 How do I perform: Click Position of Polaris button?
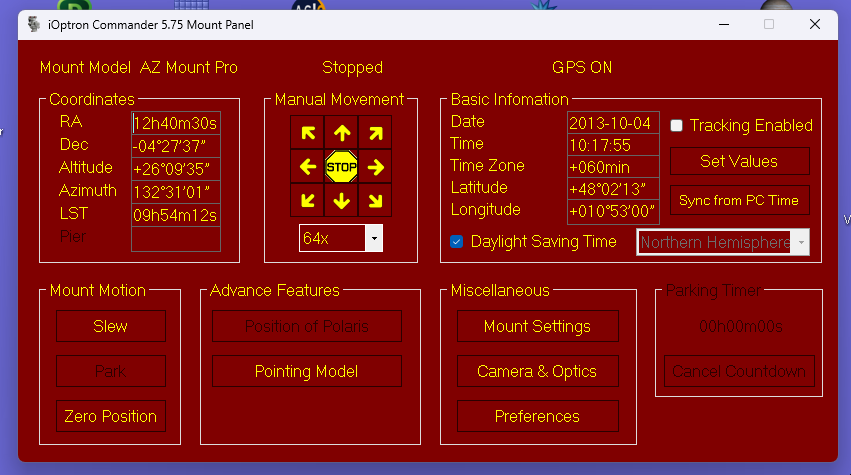307,326
